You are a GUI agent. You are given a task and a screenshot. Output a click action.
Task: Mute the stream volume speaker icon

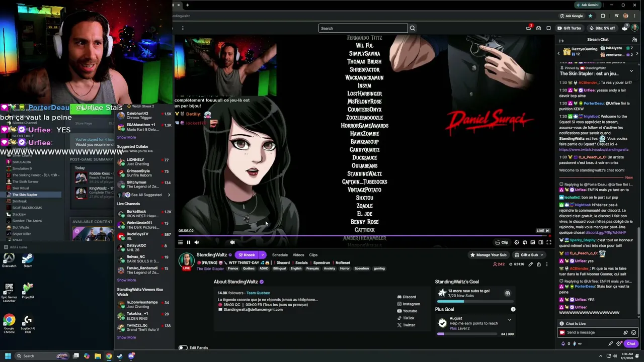pos(197,242)
